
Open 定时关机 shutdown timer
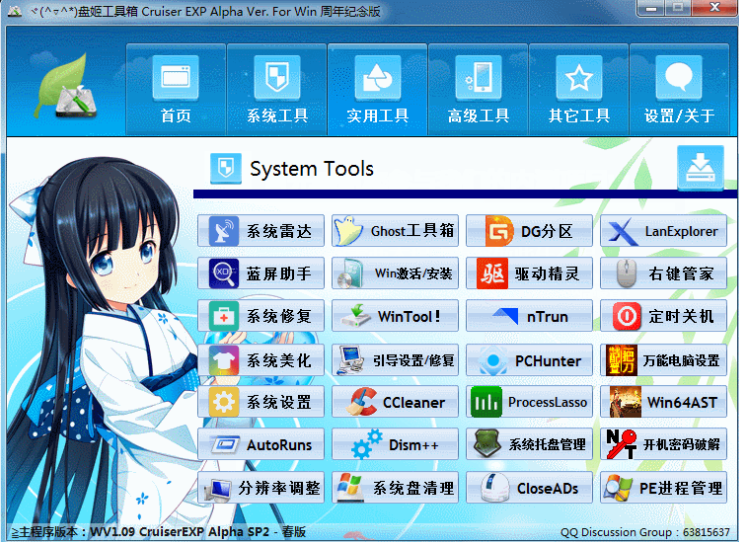tap(664, 316)
